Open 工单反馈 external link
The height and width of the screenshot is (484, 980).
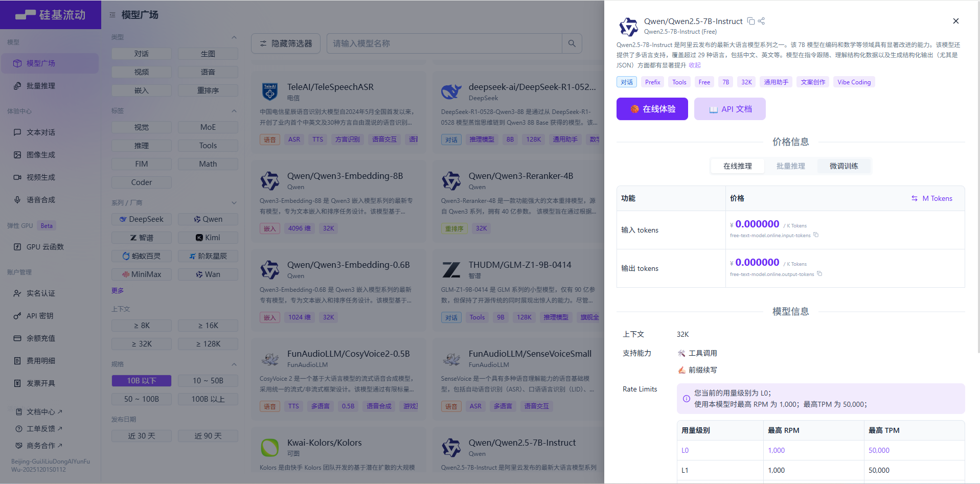(x=39, y=429)
